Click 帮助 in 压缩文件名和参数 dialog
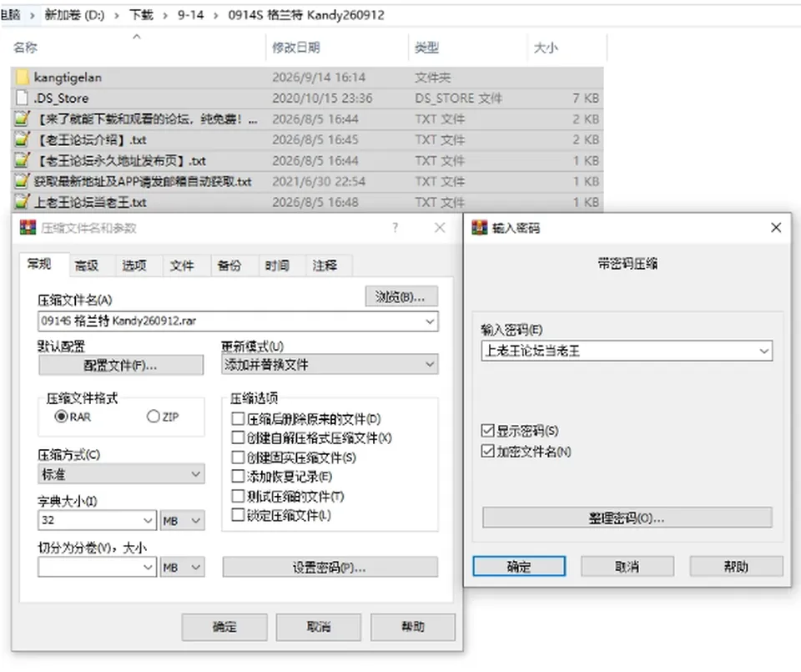The height and width of the screenshot is (672, 801). pyautogui.click(x=413, y=627)
